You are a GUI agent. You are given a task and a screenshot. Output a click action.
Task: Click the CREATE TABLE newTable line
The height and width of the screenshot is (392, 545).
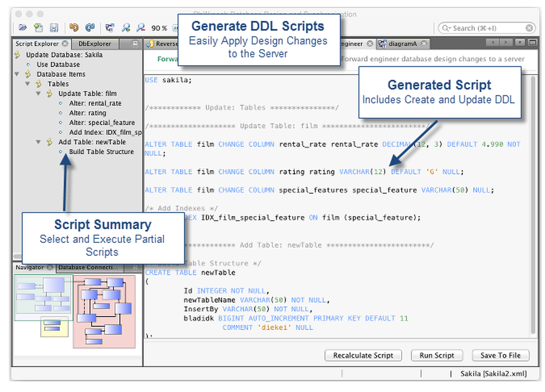190,273
